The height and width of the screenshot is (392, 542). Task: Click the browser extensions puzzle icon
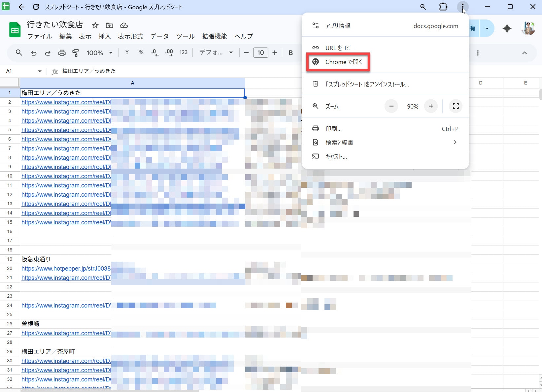click(443, 7)
